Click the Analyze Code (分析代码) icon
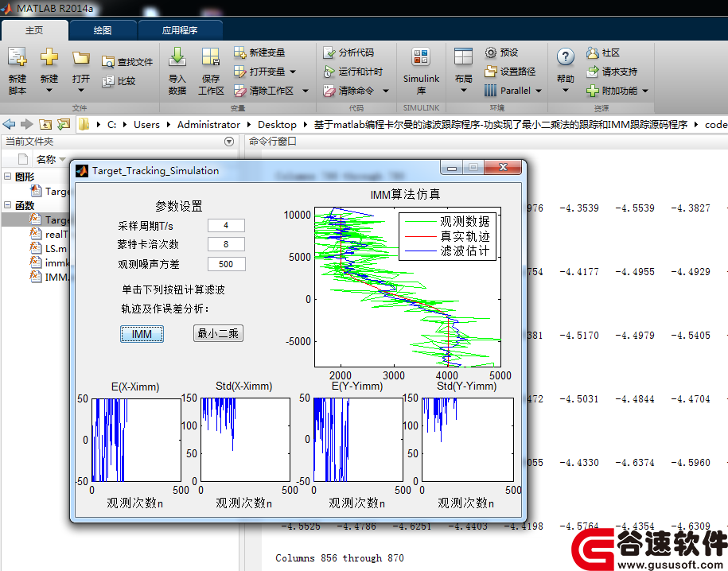The width and height of the screenshot is (728, 571). coord(329,52)
